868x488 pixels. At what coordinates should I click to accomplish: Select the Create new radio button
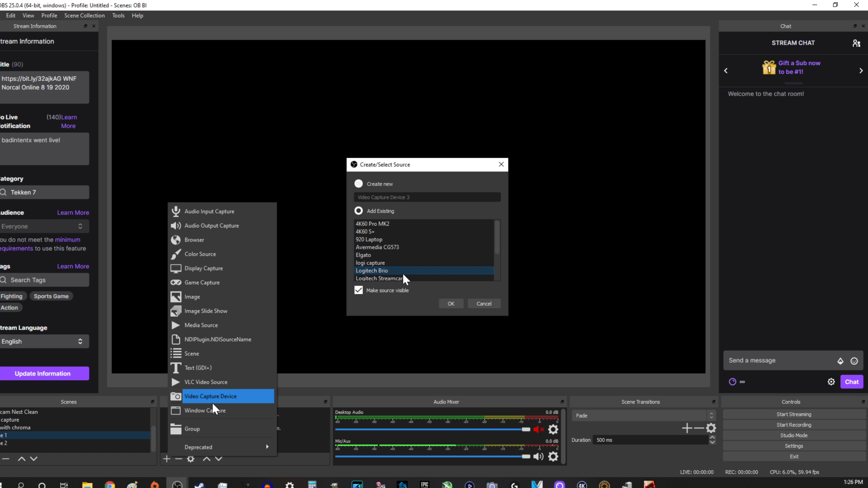pyautogui.click(x=358, y=184)
